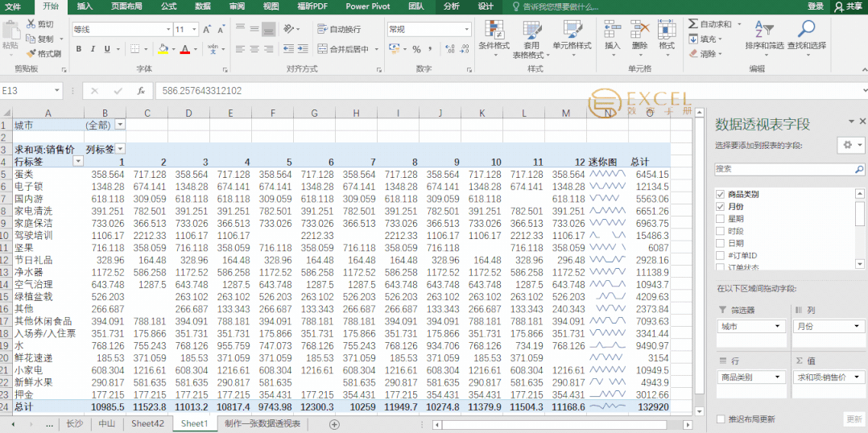
Task: Click the 共享 share button
Action: [848, 6]
